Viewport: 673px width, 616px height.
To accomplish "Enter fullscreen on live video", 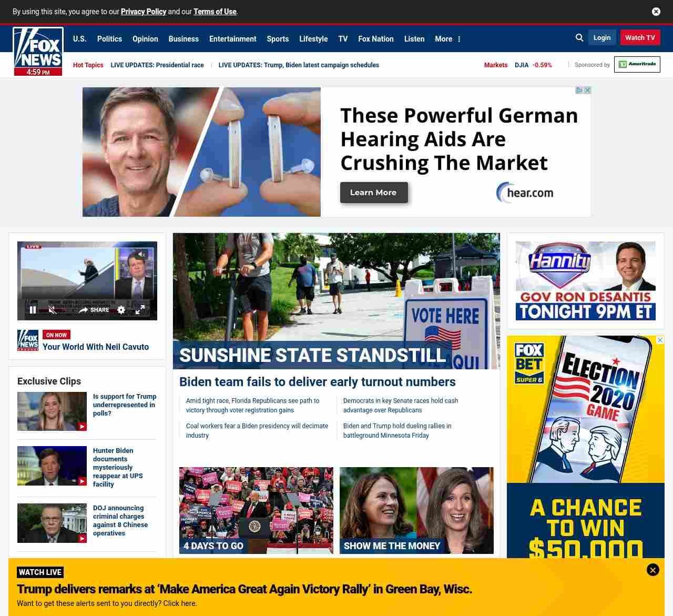I will [140, 310].
